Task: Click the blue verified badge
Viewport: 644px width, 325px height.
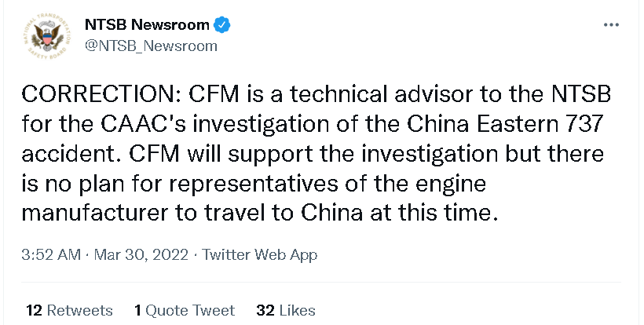Action: [223, 25]
